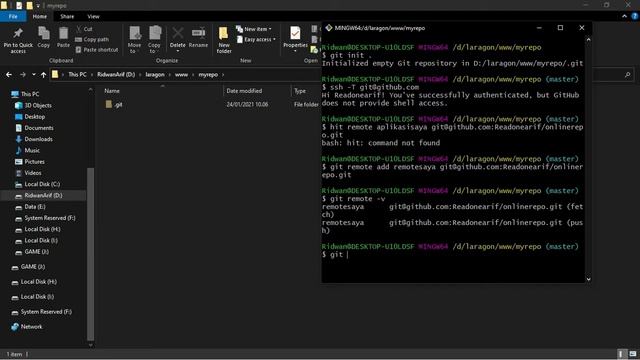Image resolution: width=640 pixels, height=360 pixels.
Task: Sort by Name column header
Action: tap(112, 91)
